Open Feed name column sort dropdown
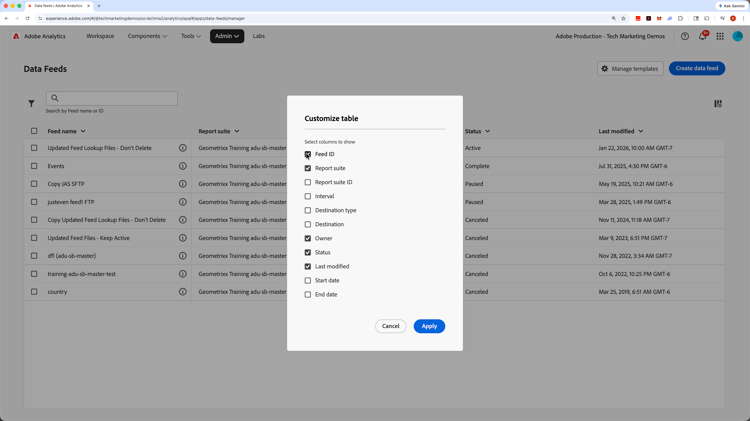This screenshot has width=750, height=421. [x=83, y=131]
